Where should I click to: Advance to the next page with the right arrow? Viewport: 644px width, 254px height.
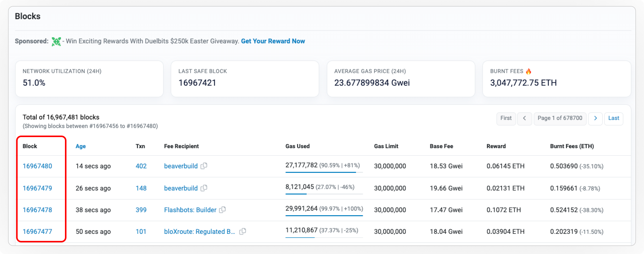tap(596, 118)
